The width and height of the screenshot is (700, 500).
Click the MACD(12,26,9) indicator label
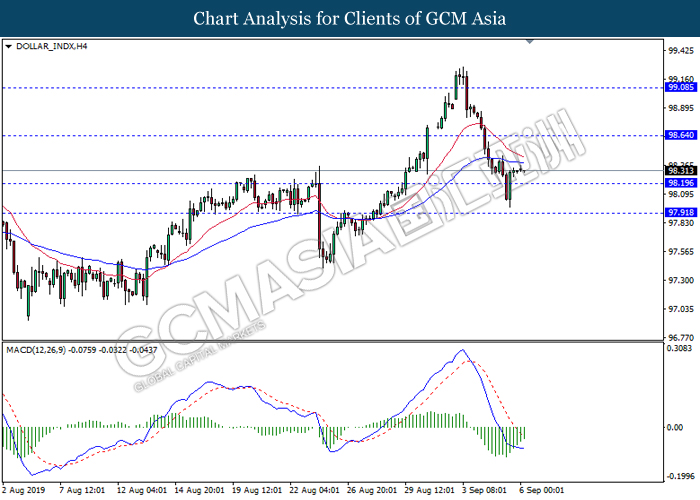point(82,350)
